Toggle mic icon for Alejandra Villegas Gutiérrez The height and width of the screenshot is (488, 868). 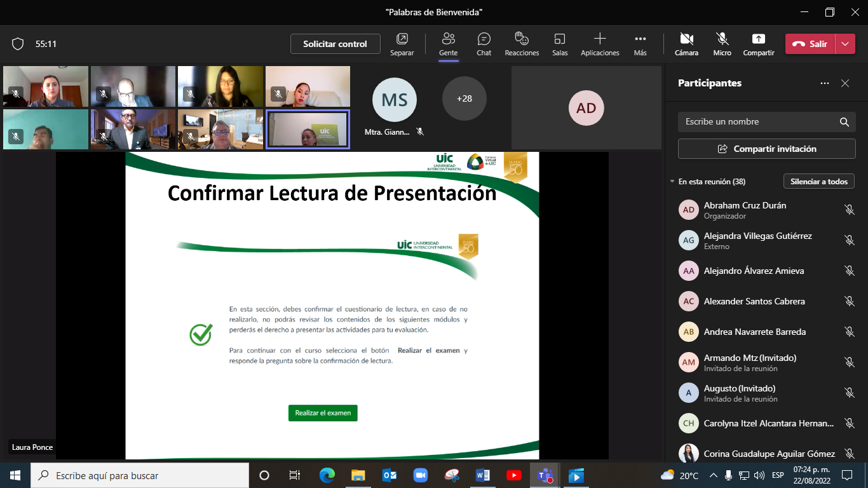click(x=849, y=240)
